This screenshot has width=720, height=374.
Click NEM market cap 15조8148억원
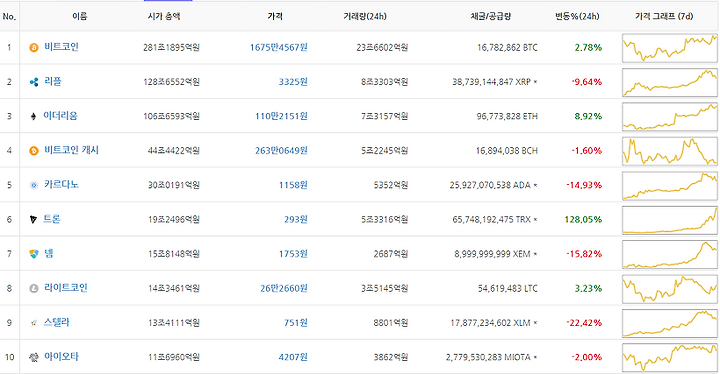coord(174,254)
